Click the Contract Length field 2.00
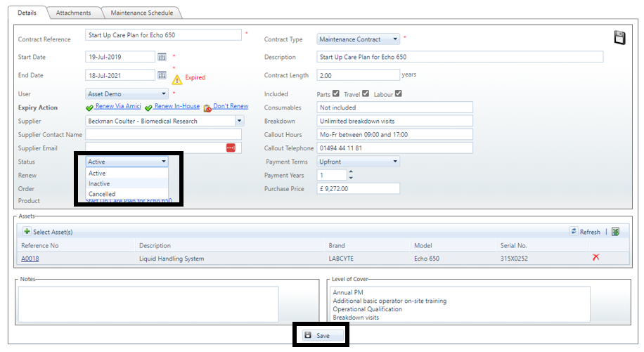Screen dimensions: 644x352 point(358,75)
